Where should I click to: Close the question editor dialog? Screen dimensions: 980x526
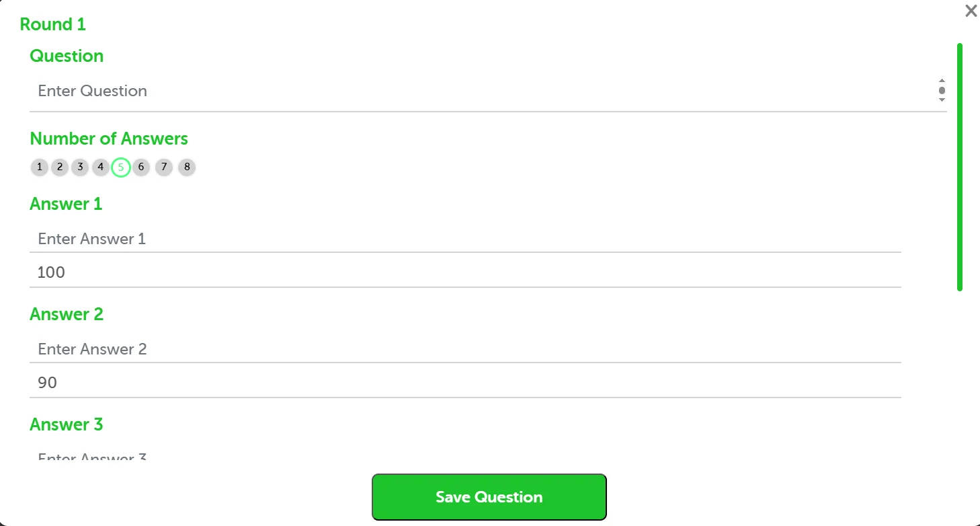971,11
